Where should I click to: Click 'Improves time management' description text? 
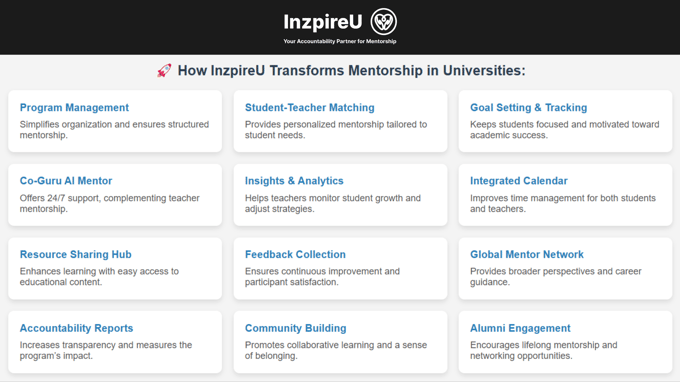click(563, 203)
